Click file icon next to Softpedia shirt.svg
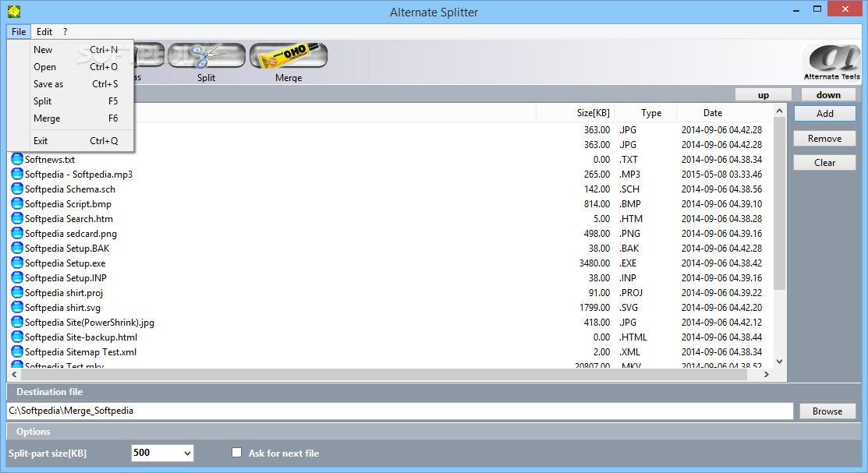 point(17,308)
